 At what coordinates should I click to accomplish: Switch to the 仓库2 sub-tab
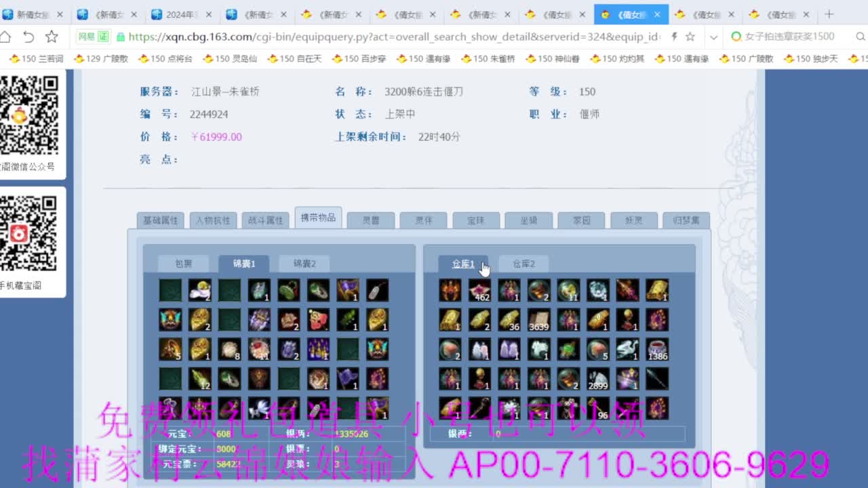point(524,264)
